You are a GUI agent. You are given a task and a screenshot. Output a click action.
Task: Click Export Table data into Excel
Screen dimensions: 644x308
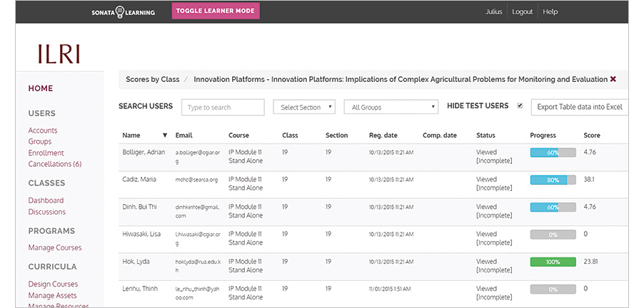(580, 107)
